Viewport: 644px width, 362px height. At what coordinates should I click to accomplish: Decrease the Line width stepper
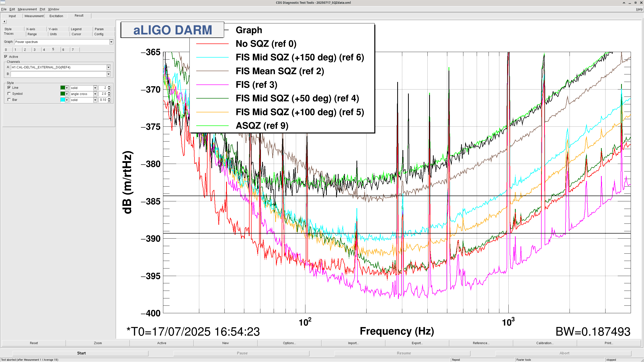click(x=109, y=89)
